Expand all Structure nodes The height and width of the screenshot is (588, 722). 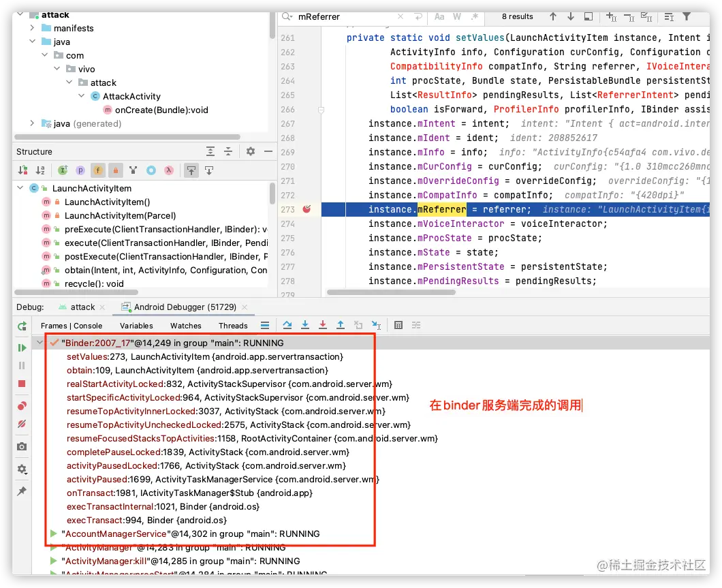210,151
